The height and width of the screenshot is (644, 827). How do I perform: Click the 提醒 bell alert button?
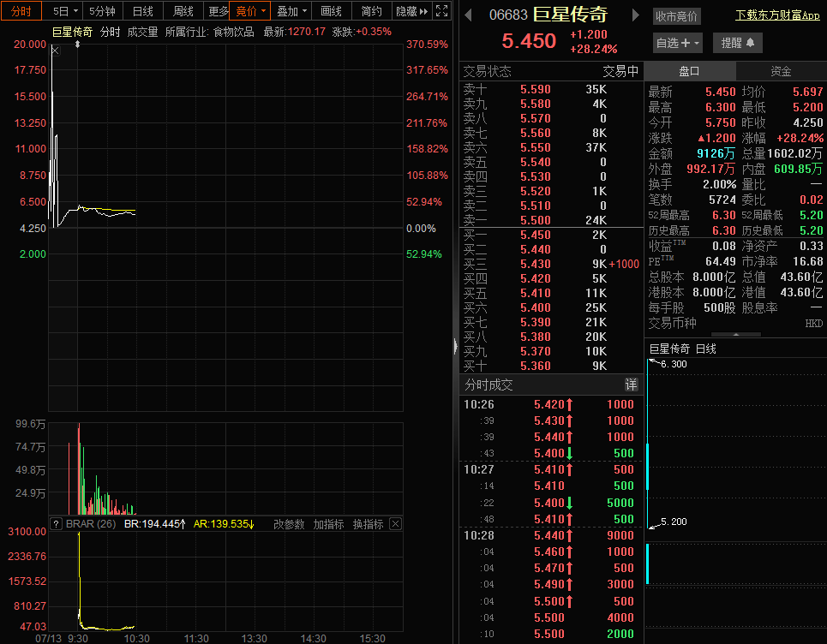click(737, 43)
